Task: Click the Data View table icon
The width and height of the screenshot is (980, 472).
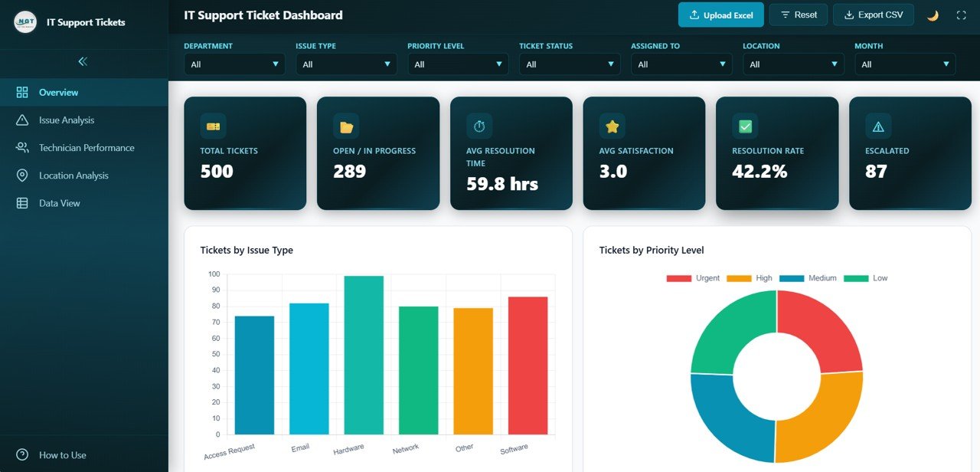Action: click(x=22, y=202)
